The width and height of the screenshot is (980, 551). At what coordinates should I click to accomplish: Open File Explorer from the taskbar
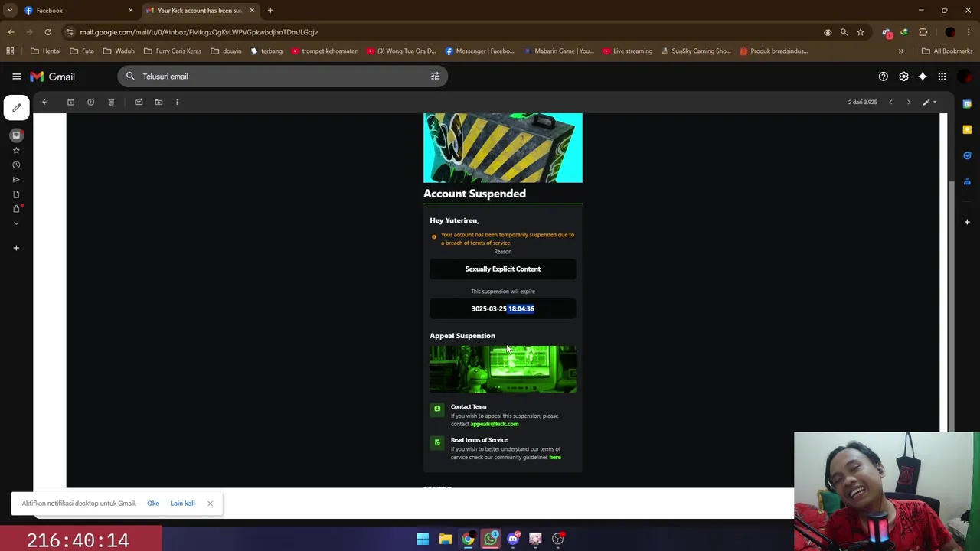click(x=445, y=539)
